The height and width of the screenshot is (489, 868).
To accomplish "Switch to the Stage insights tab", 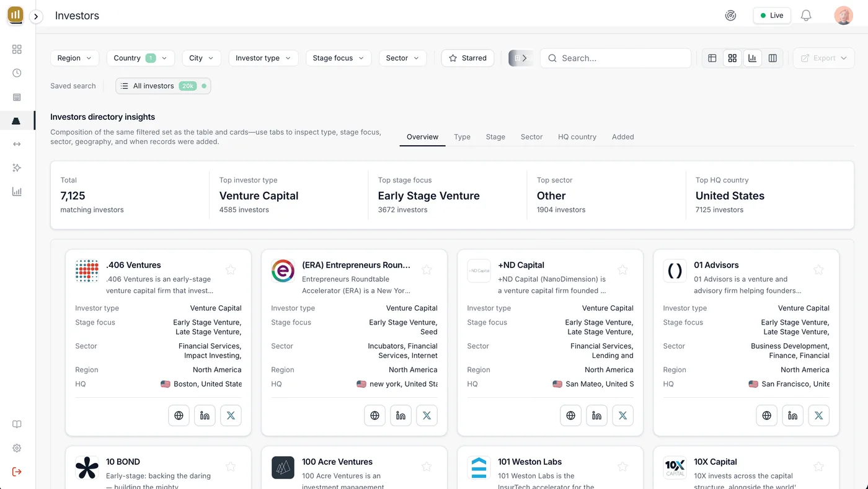I will tap(495, 137).
